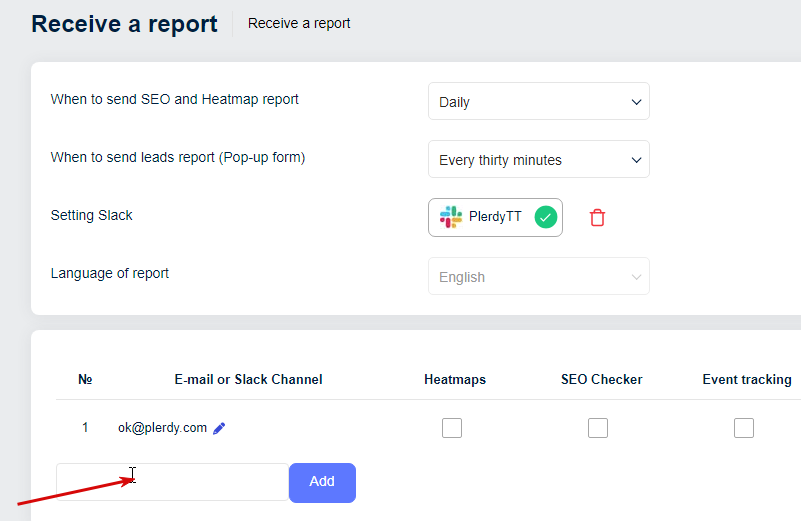This screenshot has height=521, width=801.
Task: Click the SEO Checker column header
Action: (601, 379)
